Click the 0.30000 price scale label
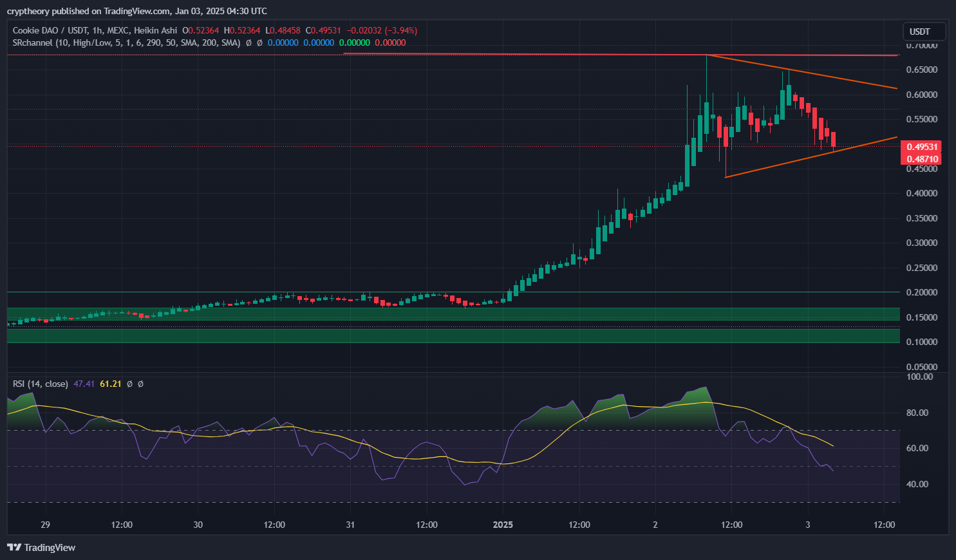956x560 pixels. pos(922,243)
